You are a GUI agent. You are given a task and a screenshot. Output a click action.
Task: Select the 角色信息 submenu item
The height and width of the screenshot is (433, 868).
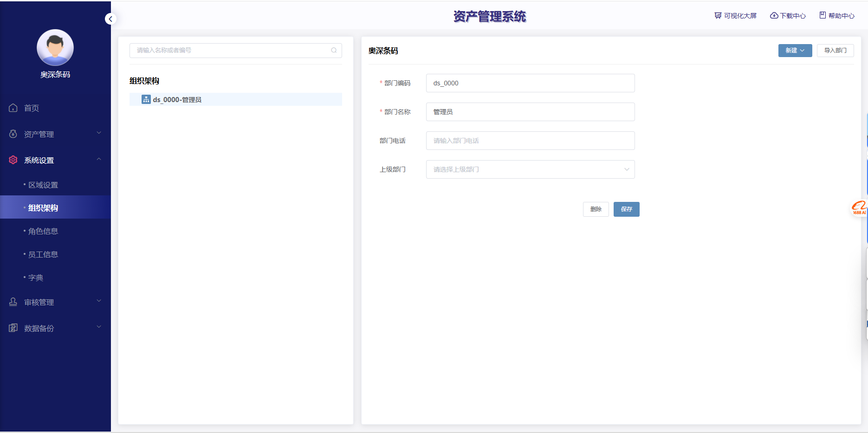click(x=43, y=231)
